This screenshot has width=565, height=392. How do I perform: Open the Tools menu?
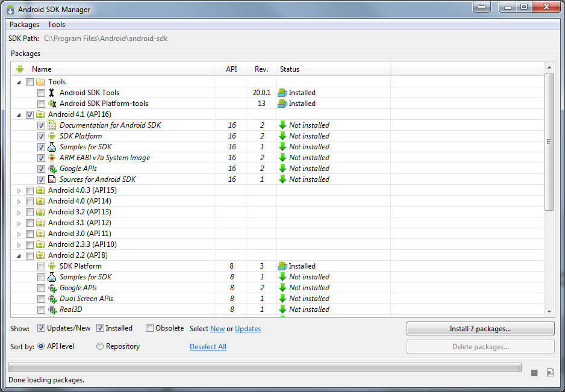point(56,25)
